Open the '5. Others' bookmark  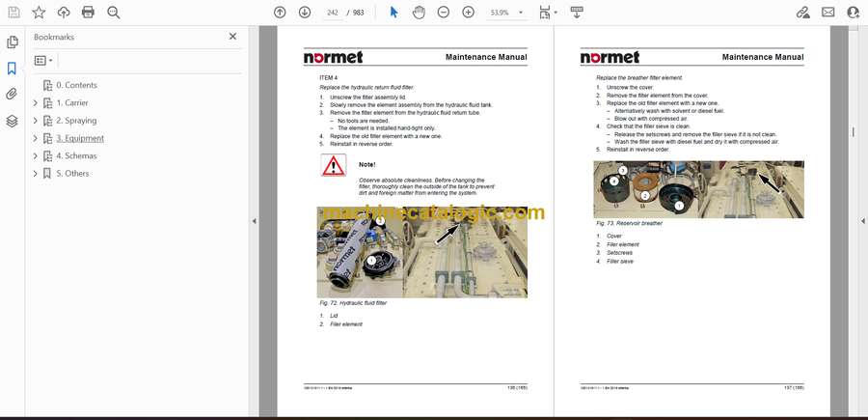(x=72, y=174)
